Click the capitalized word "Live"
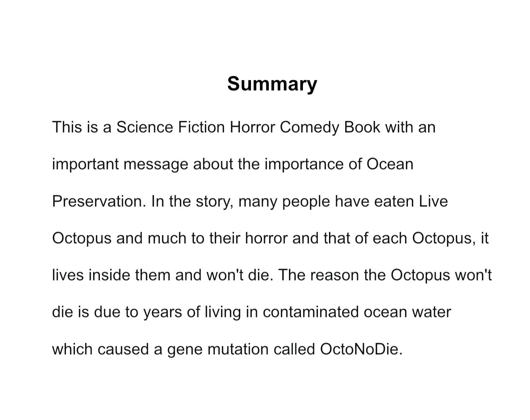This screenshot has width=530, height=420. (x=433, y=201)
